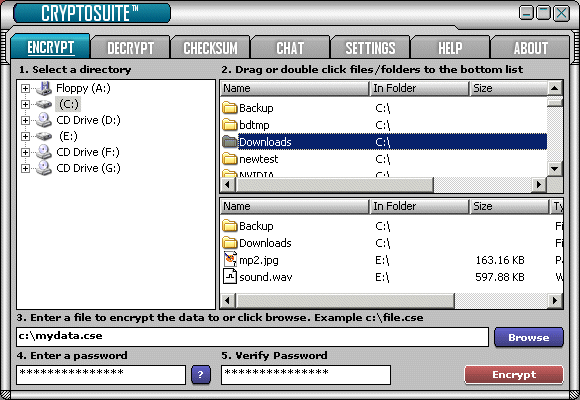Click the bottom list horizontal scrollbar thumb
580x400 pixels.
[x=345, y=300]
